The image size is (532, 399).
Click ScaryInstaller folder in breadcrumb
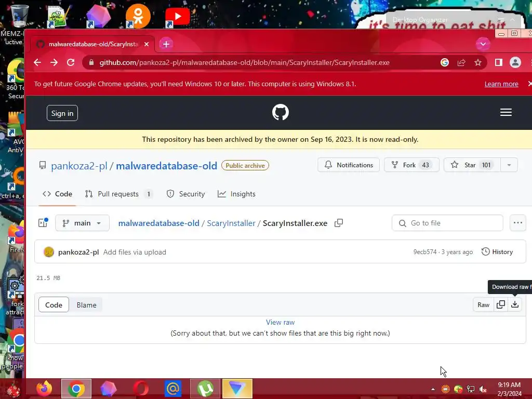231,223
